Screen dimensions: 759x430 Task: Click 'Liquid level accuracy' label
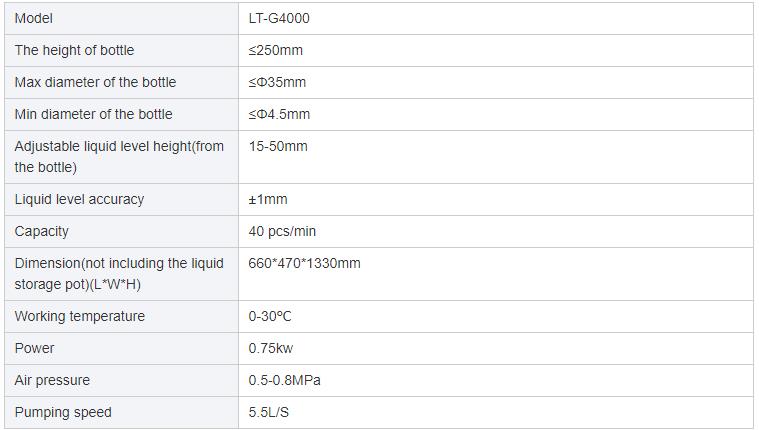[x=79, y=200]
